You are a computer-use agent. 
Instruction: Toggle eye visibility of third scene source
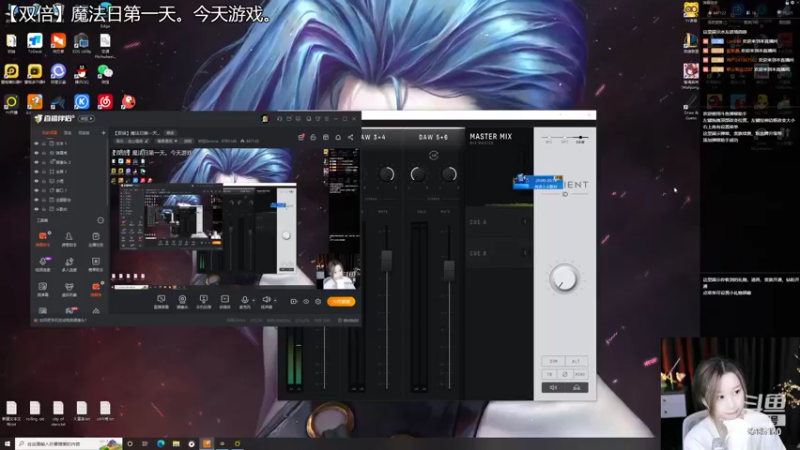pyautogui.click(x=36, y=162)
